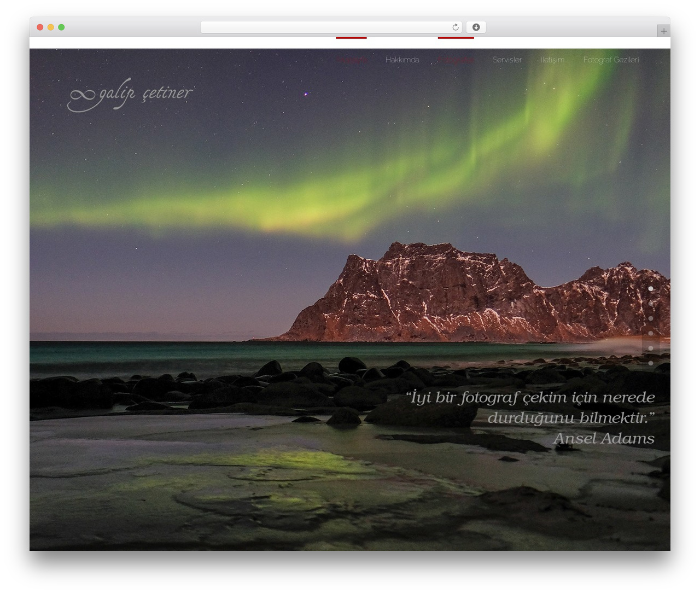Open the Servisler menu item

coord(507,60)
